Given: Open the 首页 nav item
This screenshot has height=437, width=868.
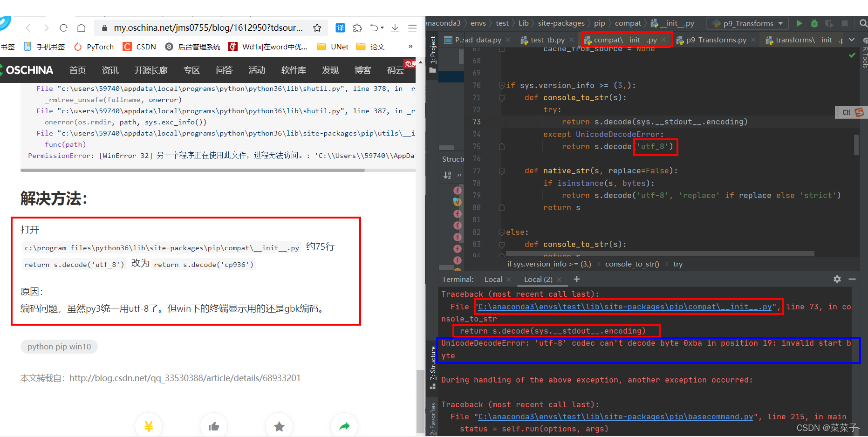Looking at the screenshot, I should [78, 70].
